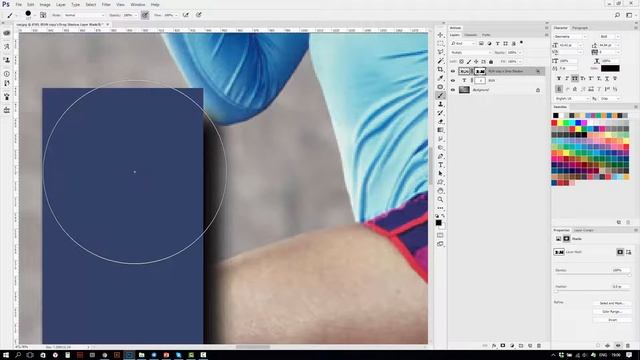This screenshot has height=360, width=640.
Task: Toggle Faux Bold text style
Action: click(559, 78)
